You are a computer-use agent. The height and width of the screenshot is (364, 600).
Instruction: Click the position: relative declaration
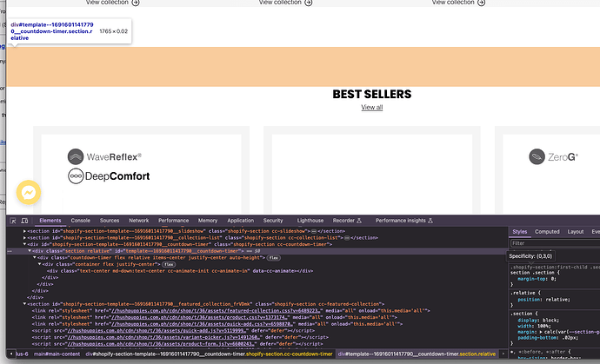point(543,300)
